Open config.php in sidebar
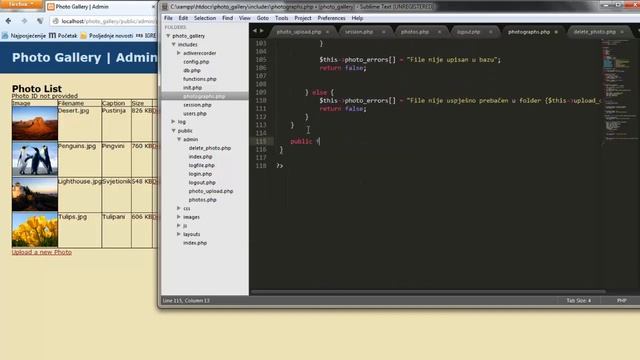640x360 pixels. pyautogui.click(x=196, y=62)
